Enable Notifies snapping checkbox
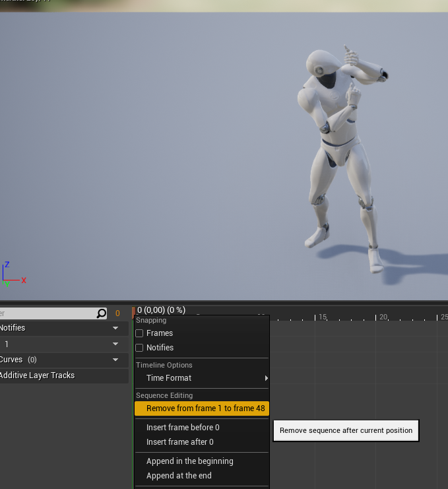 (139, 347)
